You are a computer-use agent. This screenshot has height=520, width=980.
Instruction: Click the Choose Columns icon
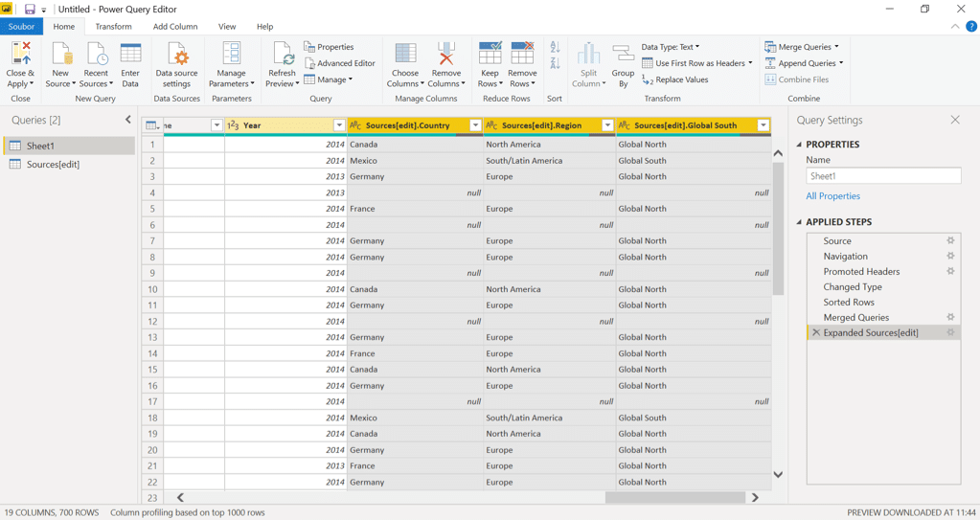pos(405,54)
